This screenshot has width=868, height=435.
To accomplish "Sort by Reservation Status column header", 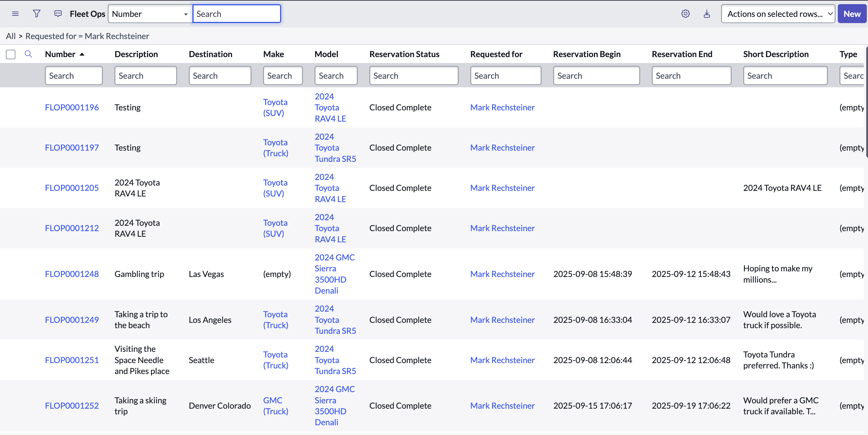I will point(404,54).
